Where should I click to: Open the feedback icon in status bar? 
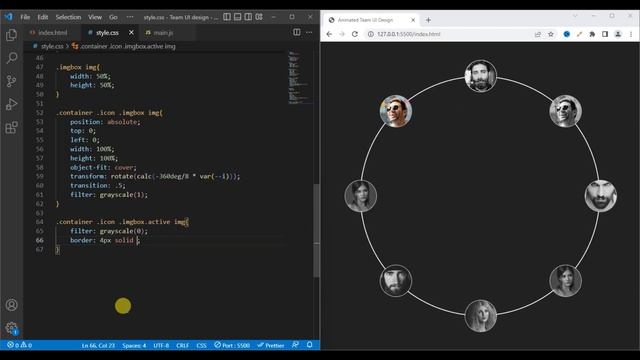tap(296, 345)
